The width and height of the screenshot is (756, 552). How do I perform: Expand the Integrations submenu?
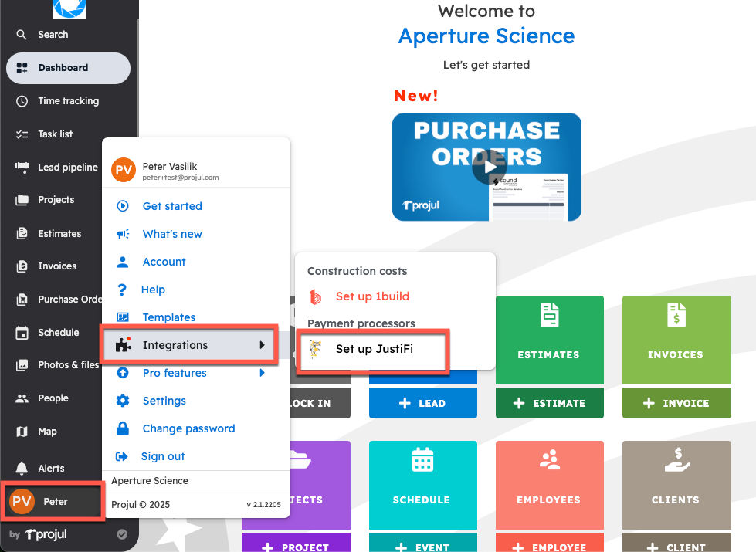(175, 344)
